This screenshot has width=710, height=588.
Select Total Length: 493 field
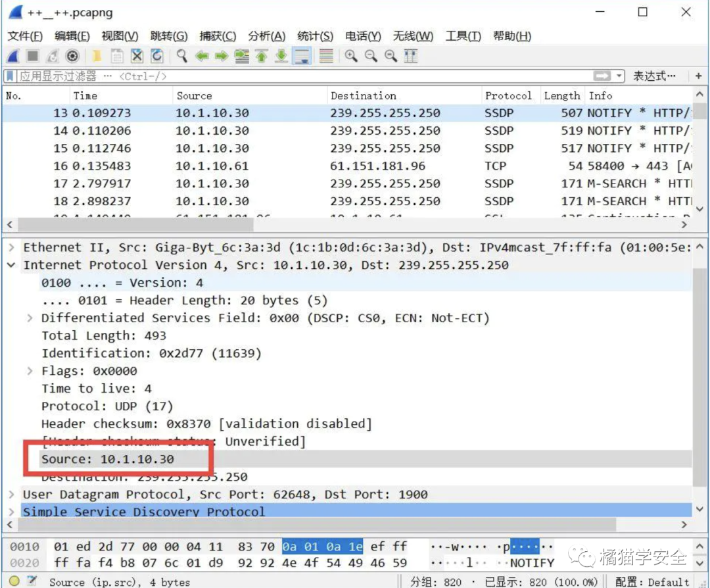click(x=104, y=335)
